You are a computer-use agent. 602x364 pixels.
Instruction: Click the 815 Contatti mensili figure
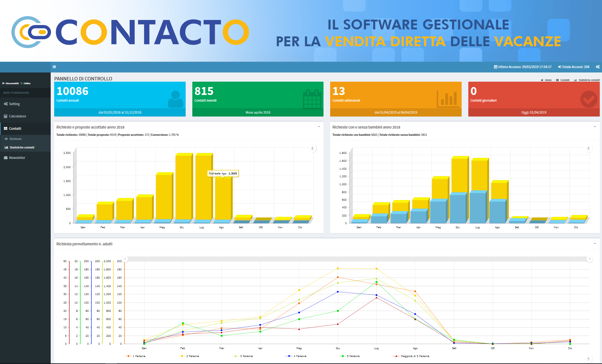click(x=204, y=91)
